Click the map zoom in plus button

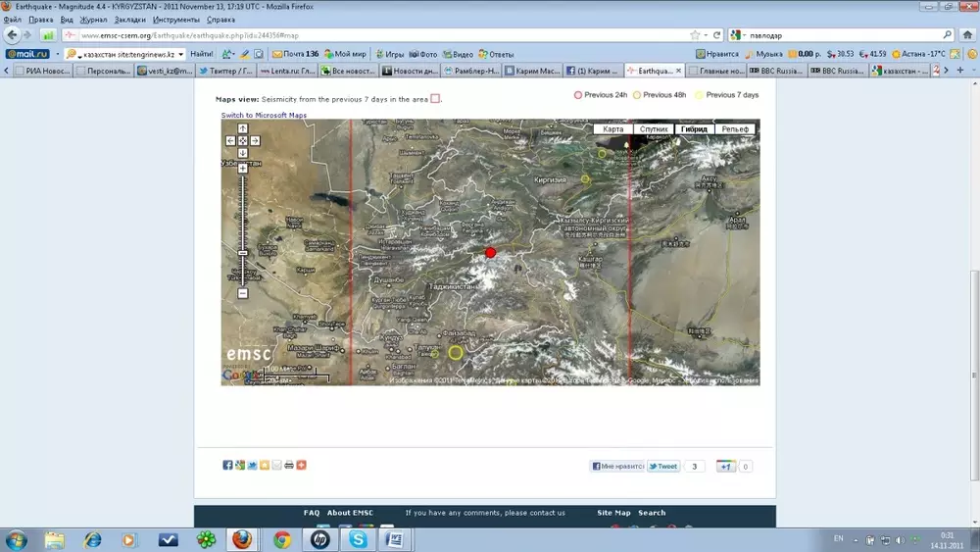tap(242, 168)
